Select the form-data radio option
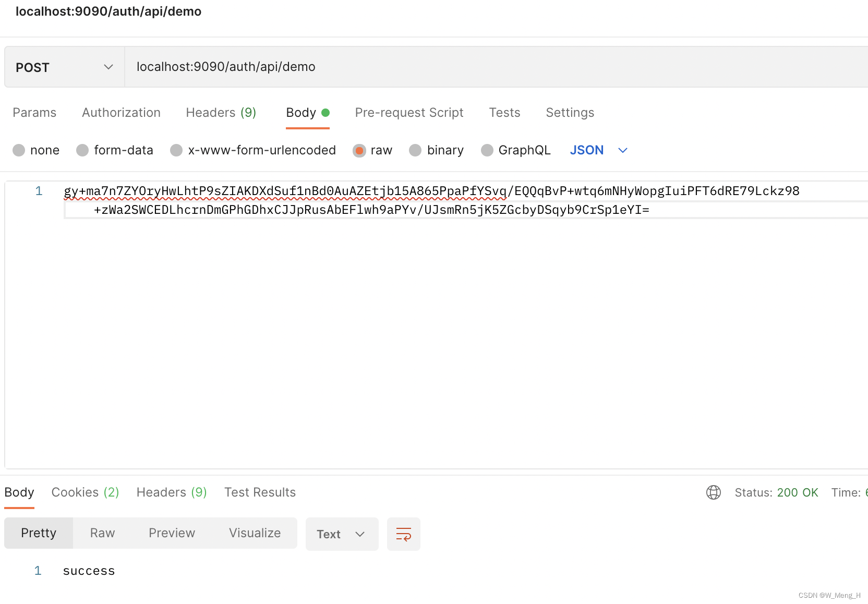The height and width of the screenshot is (604, 868). [82, 150]
